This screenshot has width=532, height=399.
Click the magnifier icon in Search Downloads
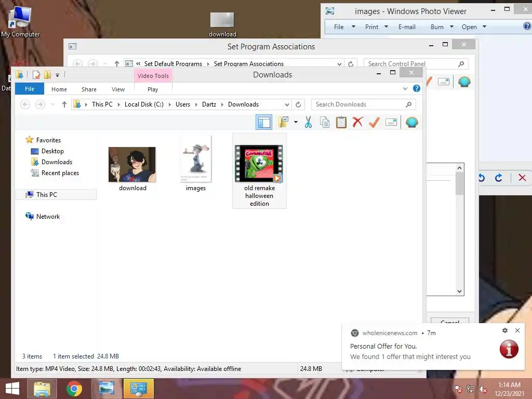pos(408,104)
